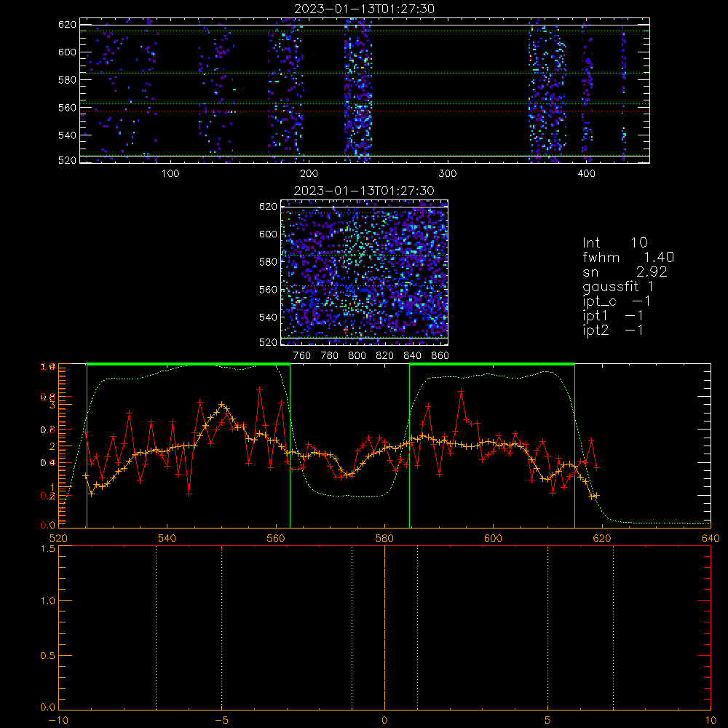Click the timestamp title above the top strip plot
This screenshot has height=728, width=728.
(x=365, y=9)
